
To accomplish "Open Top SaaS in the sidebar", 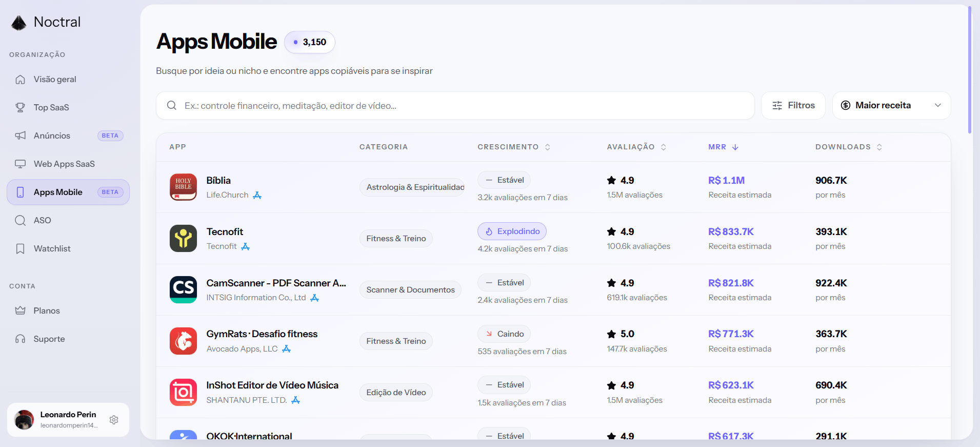I will 68,108.
